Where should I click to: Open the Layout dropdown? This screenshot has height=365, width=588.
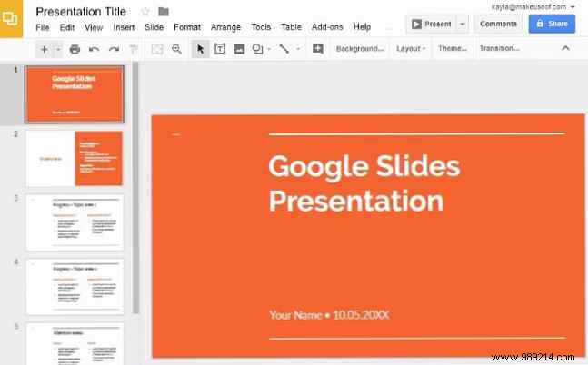pyautogui.click(x=411, y=48)
